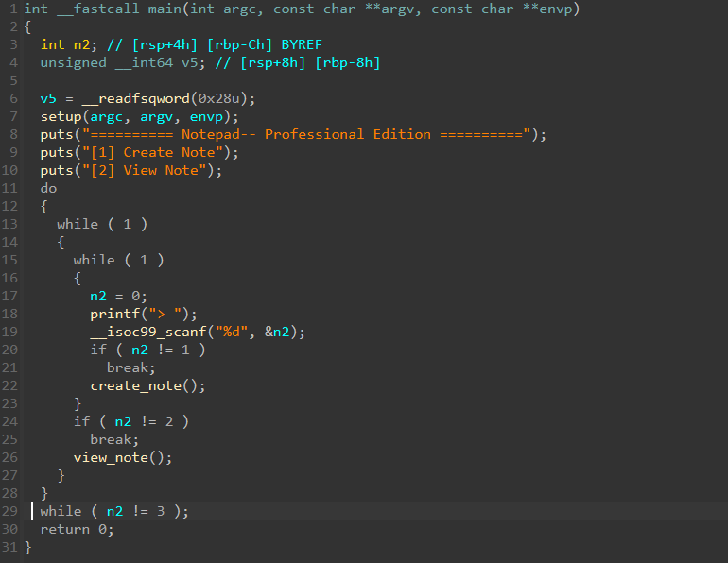Click the main function name
The image size is (728, 563).
(x=165, y=9)
